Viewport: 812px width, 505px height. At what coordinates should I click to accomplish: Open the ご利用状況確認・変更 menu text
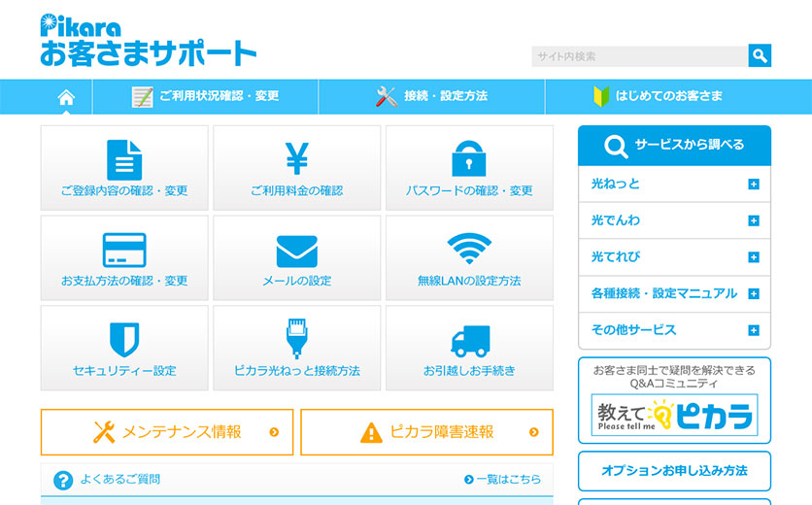point(220,96)
